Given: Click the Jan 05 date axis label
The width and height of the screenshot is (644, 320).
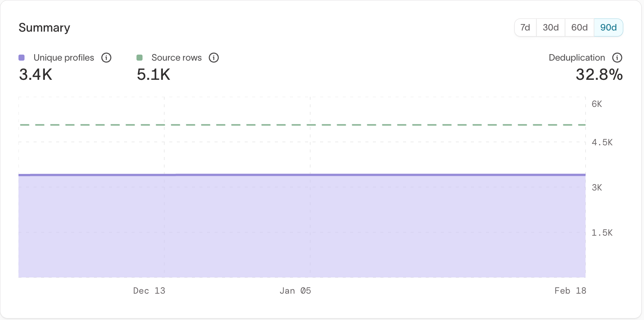Looking at the screenshot, I should click(x=295, y=291).
